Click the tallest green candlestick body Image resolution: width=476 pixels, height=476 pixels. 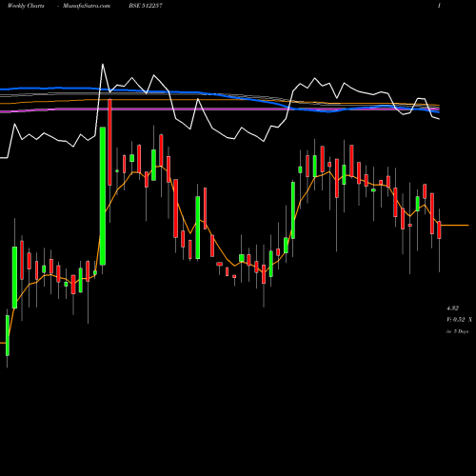point(103,196)
